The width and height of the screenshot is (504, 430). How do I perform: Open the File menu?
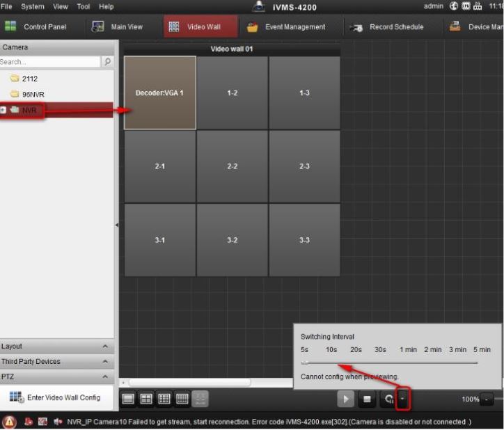pyautogui.click(x=6, y=6)
